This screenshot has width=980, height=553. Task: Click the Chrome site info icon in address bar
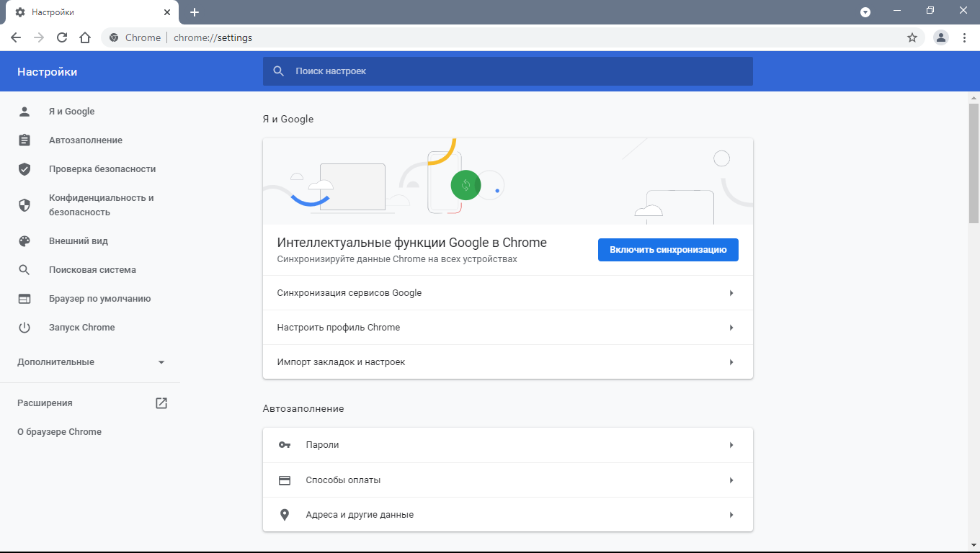coord(114,37)
